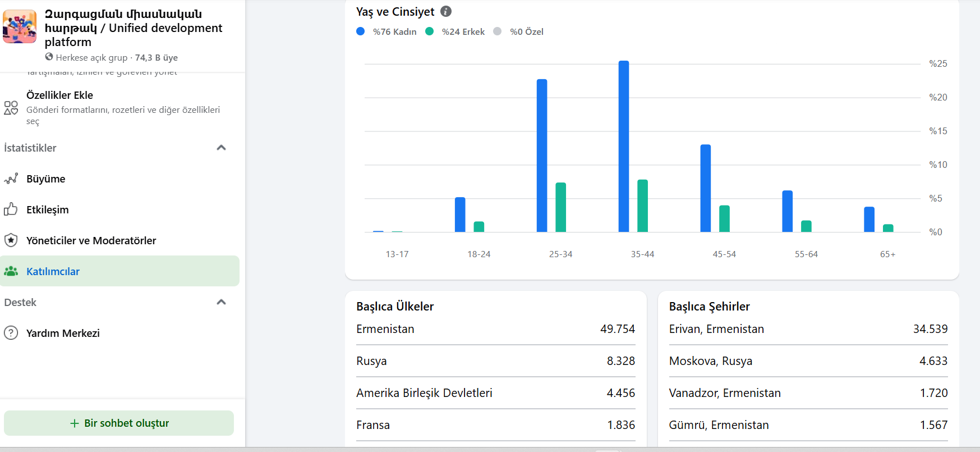The image size is (980, 452).
Task: Click the Yardım Merkezi question mark icon
Action: (x=11, y=333)
